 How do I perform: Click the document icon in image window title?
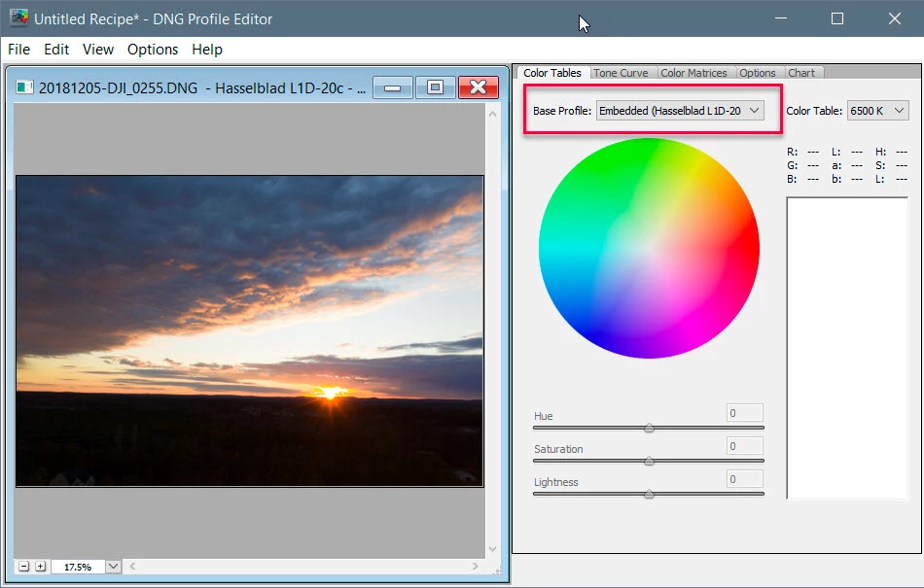click(24, 87)
